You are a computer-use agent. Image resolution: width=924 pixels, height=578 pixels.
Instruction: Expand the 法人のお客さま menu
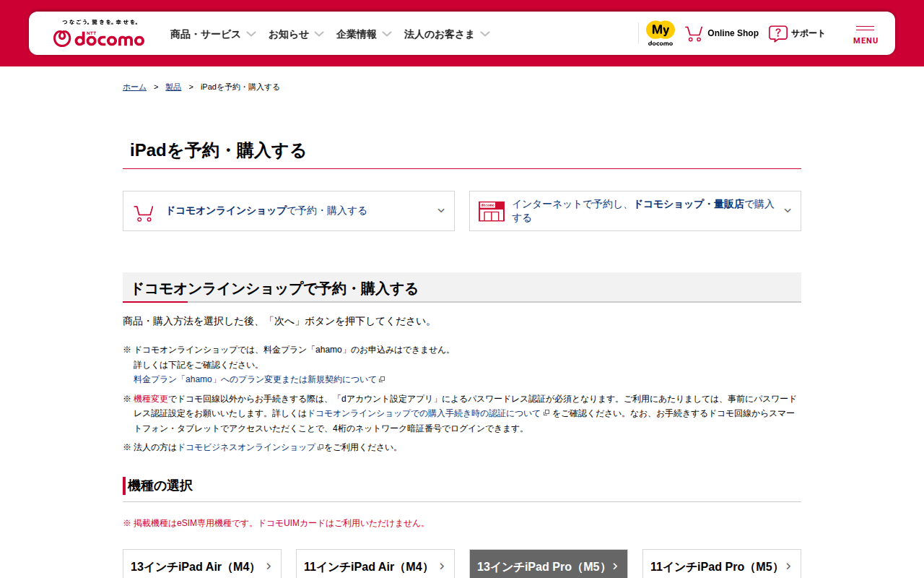[447, 34]
